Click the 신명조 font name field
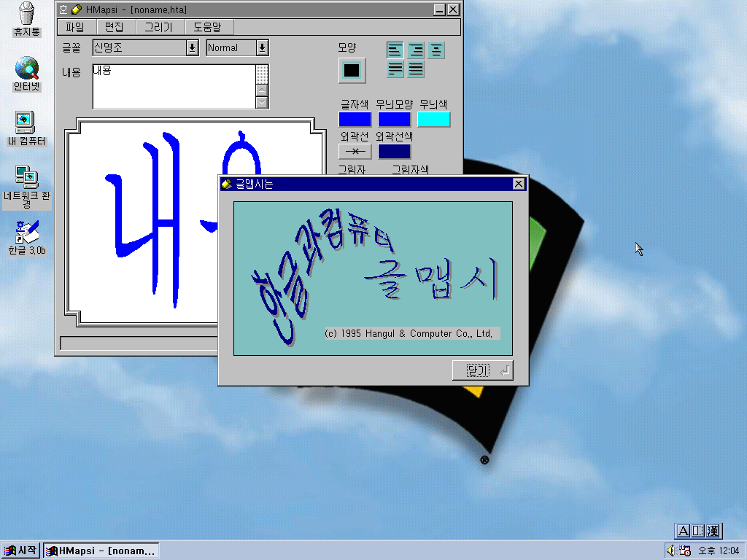 139,47
